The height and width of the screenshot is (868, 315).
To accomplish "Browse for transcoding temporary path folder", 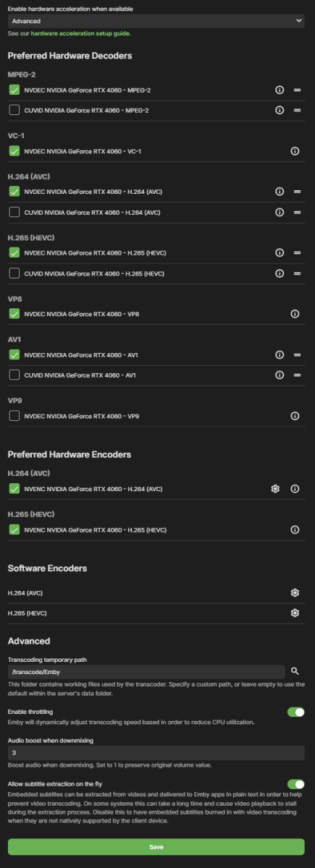I will tap(295, 671).
